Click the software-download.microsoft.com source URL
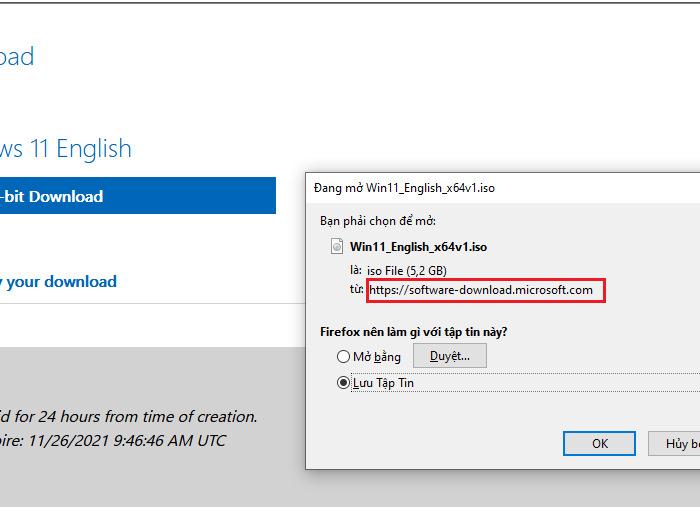This screenshot has height=516, width=700. point(481,290)
